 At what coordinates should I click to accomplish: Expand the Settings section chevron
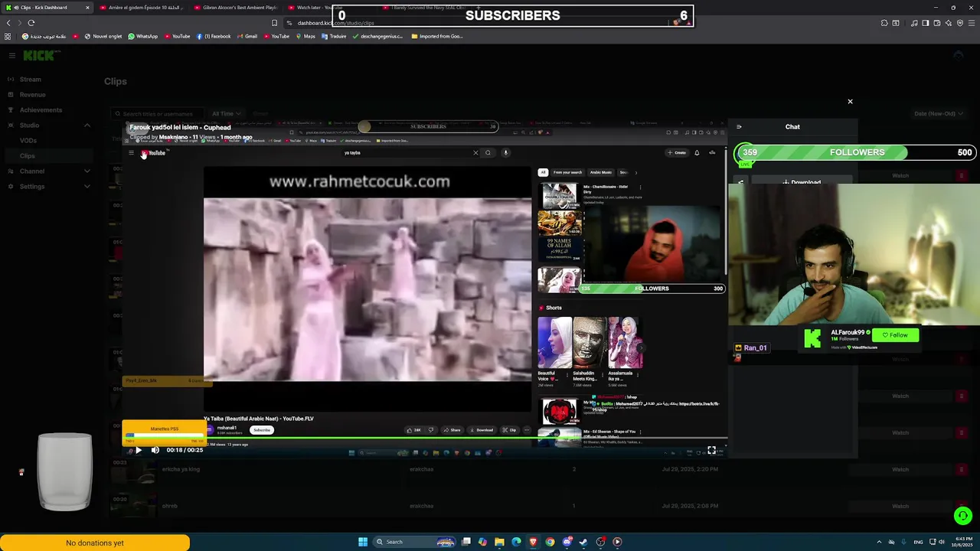[87, 187]
